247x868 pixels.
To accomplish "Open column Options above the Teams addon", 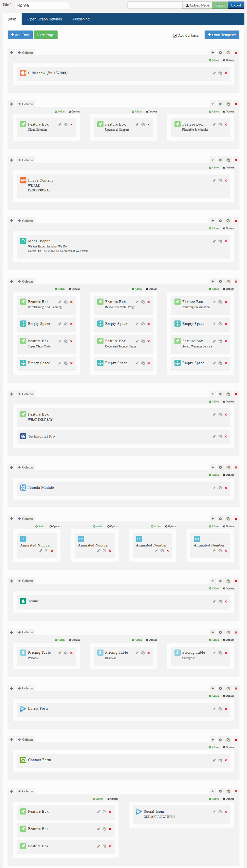I will coord(228,589).
